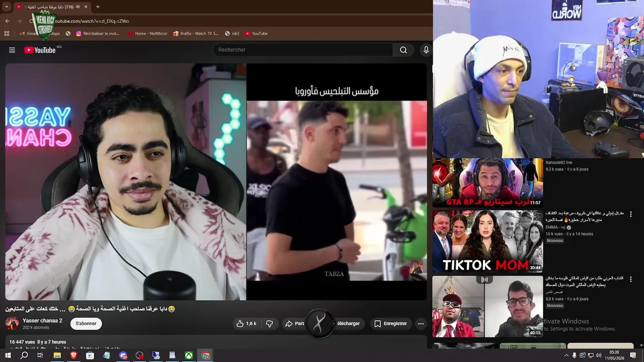This screenshot has width=644, height=362.
Task: Open options for the 40:15 video
Action: point(631,279)
